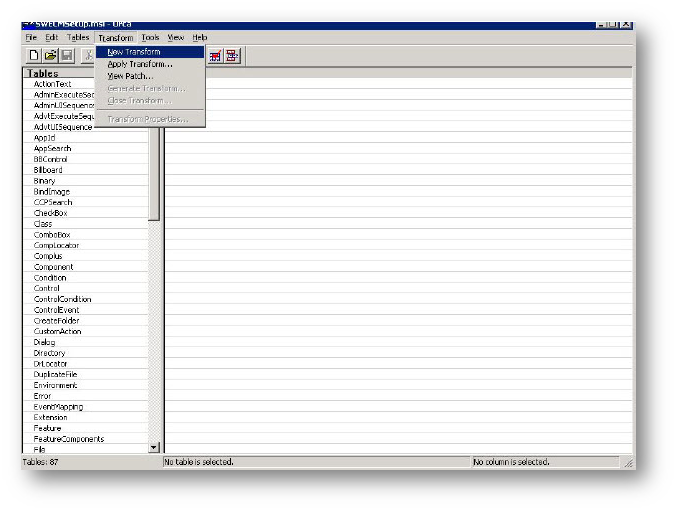The height and width of the screenshot is (512, 678).
Task: Click the Open folder toolbar icon
Action: 50,57
